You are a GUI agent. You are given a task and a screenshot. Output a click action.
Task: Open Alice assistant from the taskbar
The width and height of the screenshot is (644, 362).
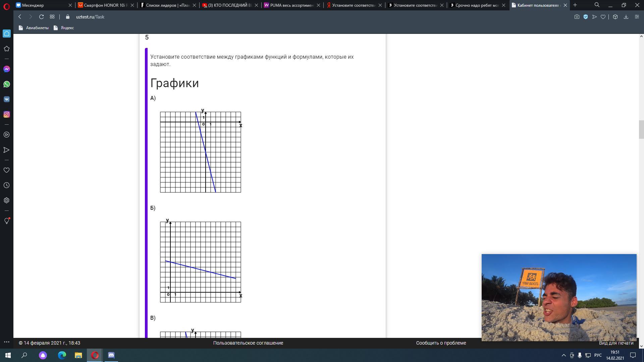pos(43,355)
